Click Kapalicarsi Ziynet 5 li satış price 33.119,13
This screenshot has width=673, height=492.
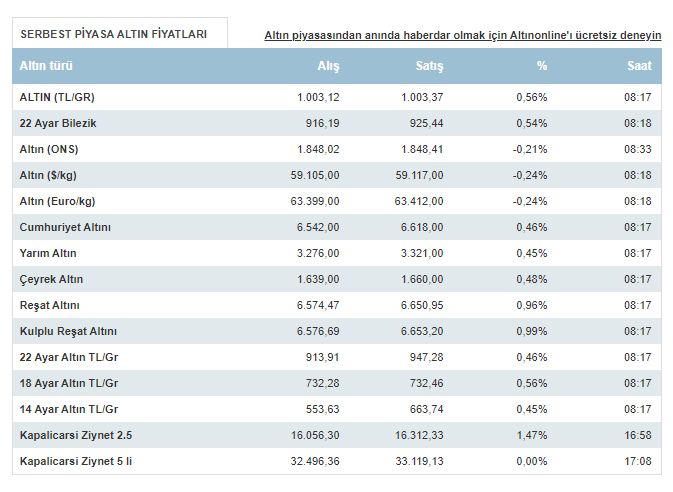coord(419,462)
